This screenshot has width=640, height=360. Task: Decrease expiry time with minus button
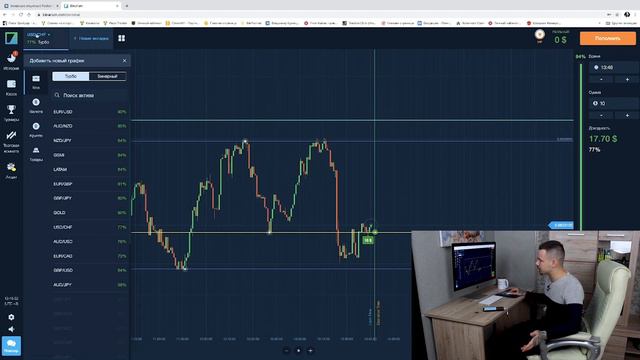(601, 80)
